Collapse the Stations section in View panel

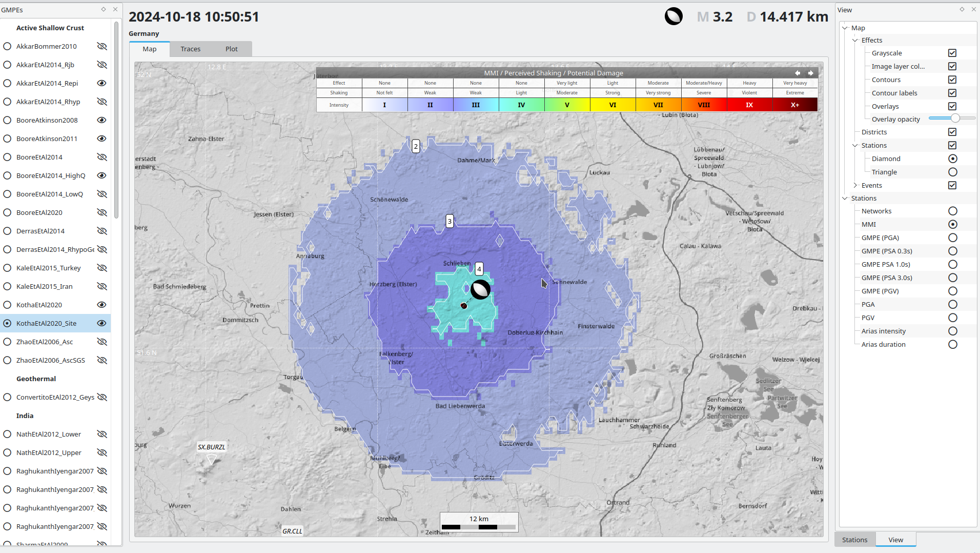pos(845,198)
